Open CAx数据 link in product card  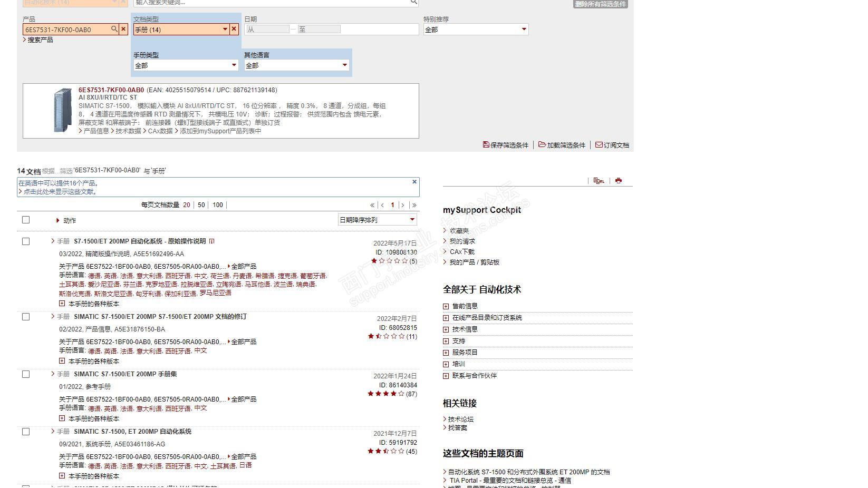160,131
